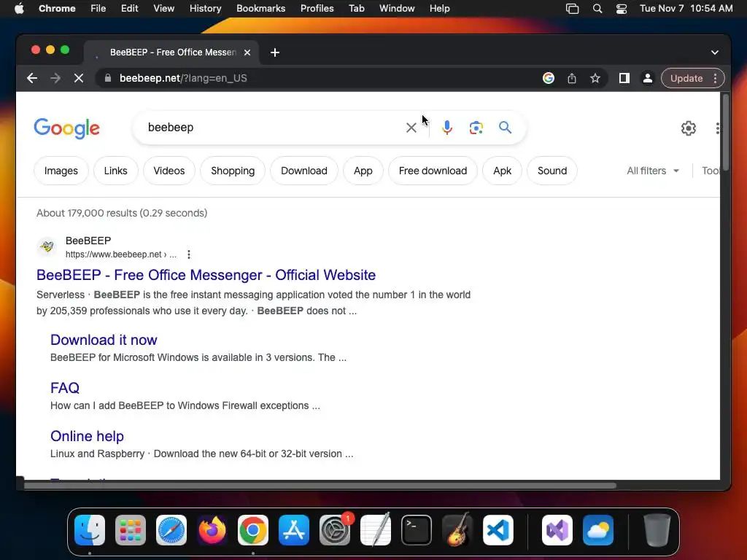Toggle the Chrome side panel icon
The height and width of the screenshot is (560, 747).
(624, 78)
